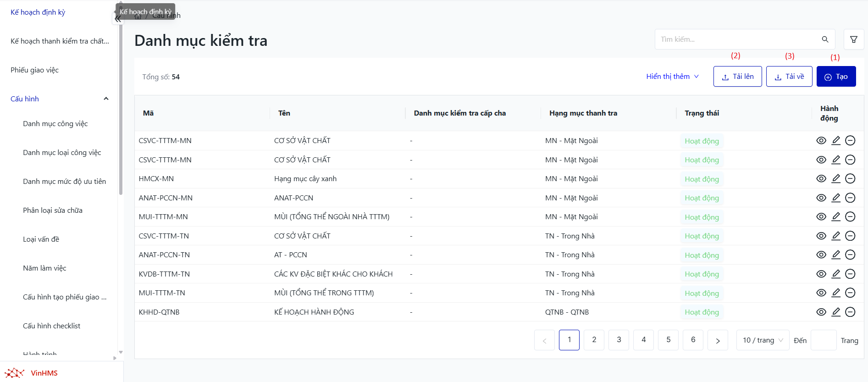The width and height of the screenshot is (868, 382).
Task: Edit the HMCX-MN row with pencil icon
Action: (836, 179)
